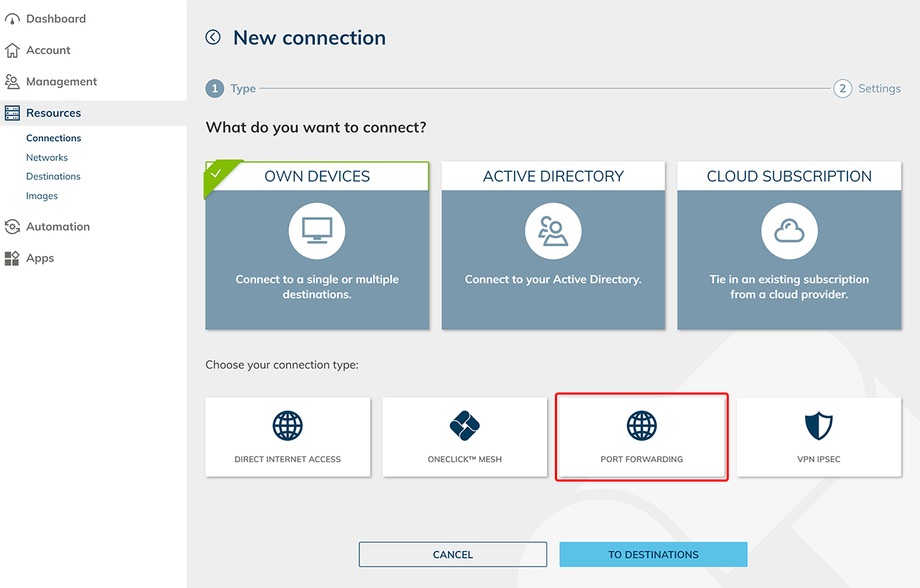Expand the Account sidebar section
This screenshot has height=588, width=920.
(48, 50)
